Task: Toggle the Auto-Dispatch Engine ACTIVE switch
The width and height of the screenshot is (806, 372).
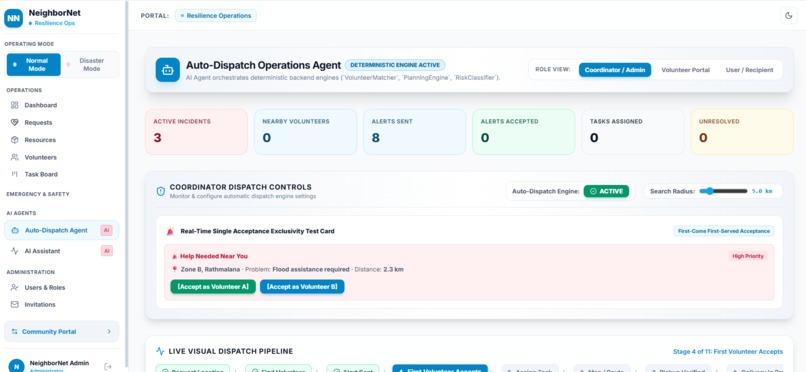Action: coord(606,191)
